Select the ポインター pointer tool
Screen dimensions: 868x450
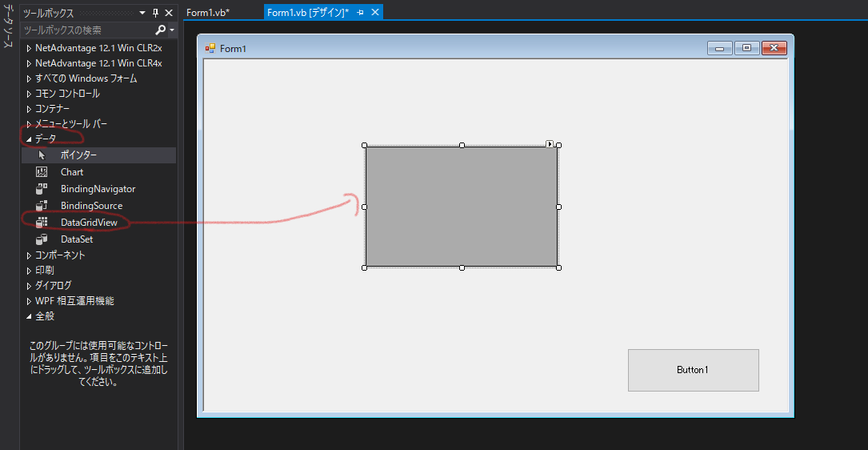tap(78, 155)
